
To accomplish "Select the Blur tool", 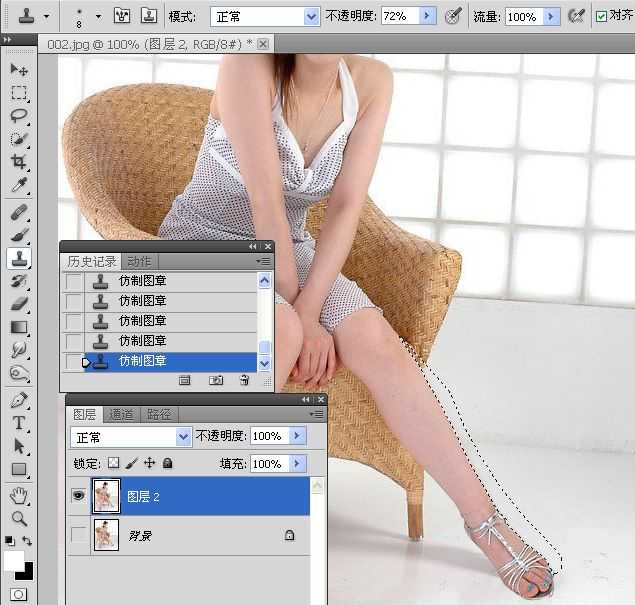I will click(x=19, y=349).
